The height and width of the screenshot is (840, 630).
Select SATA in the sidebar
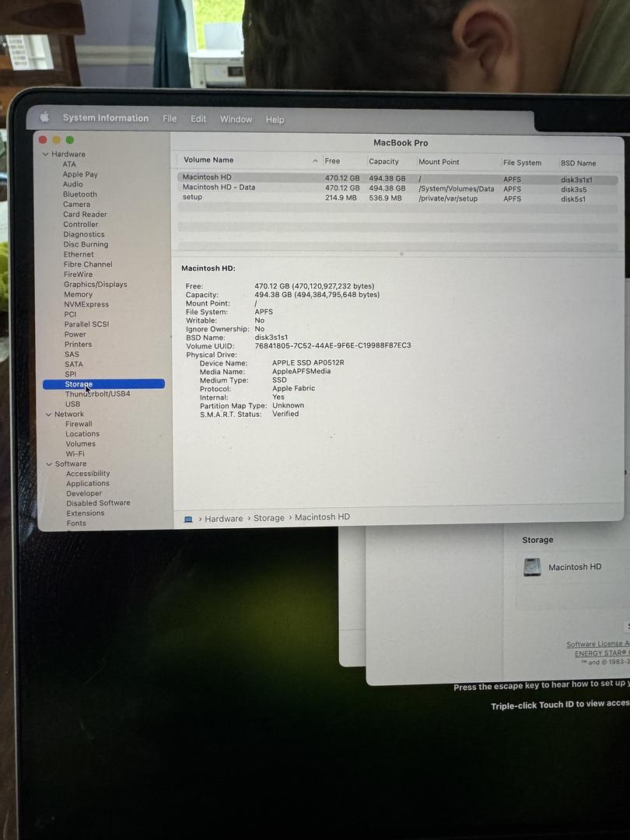pyautogui.click(x=74, y=364)
